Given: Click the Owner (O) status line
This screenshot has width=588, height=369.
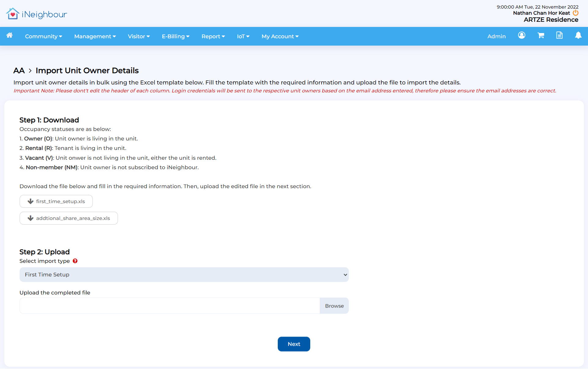Looking at the screenshot, I should pos(79,139).
